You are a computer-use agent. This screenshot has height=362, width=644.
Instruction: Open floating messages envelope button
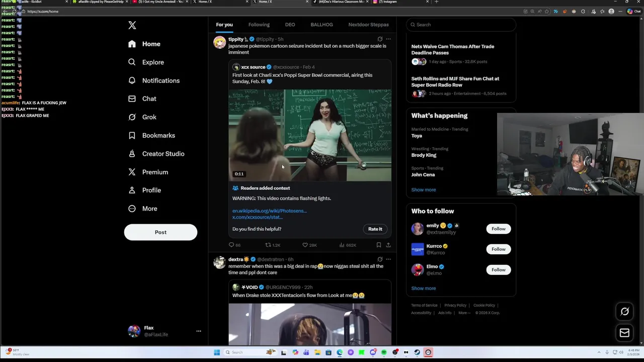tap(624, 333)
